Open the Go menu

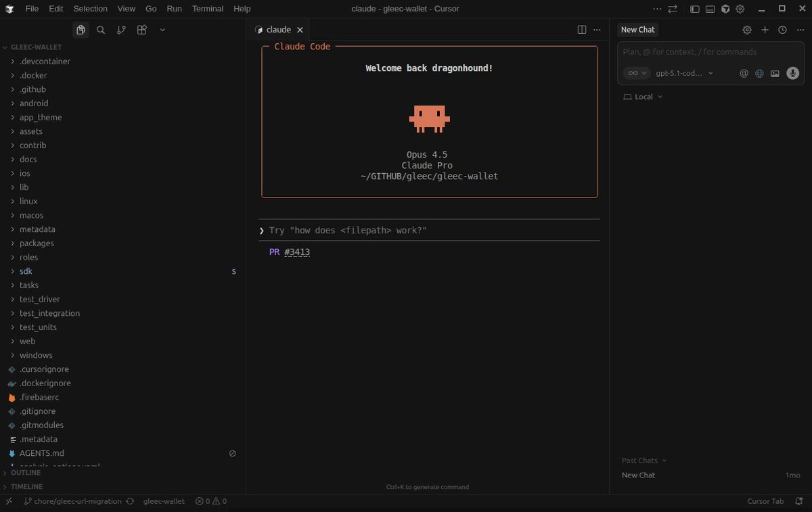pos(151,9)
